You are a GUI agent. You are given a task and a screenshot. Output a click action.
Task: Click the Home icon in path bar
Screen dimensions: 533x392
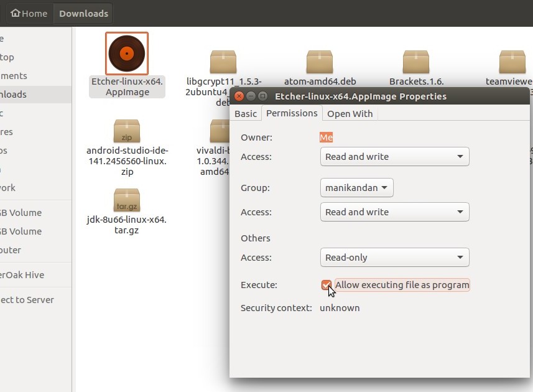click(x=16, y=13)
